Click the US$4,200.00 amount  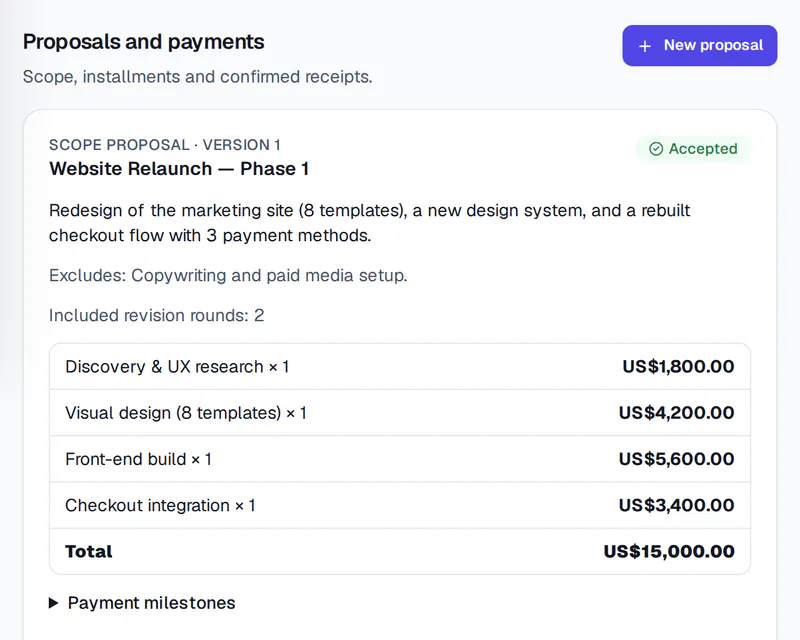click(677, 412)
